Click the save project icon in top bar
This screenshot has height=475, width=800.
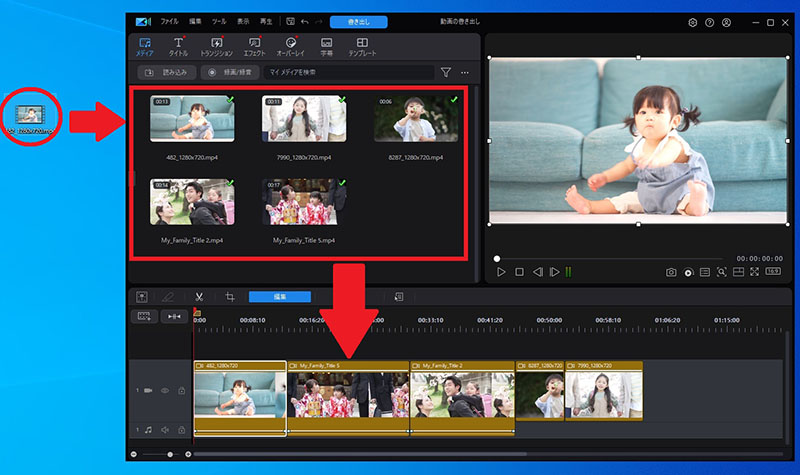pyautogui.click(x=290, y=21)
